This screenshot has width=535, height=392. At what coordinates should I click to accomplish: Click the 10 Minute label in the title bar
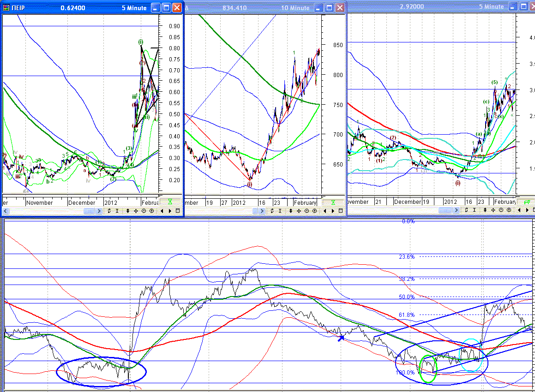click(x=295, y=8)
